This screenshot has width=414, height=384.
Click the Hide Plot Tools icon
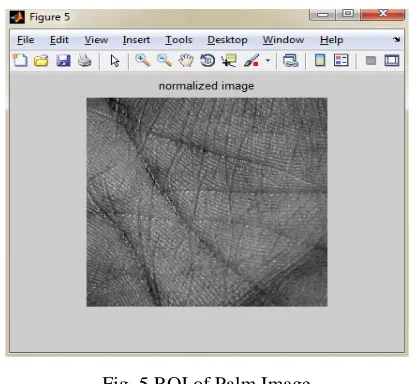point(371,61)
